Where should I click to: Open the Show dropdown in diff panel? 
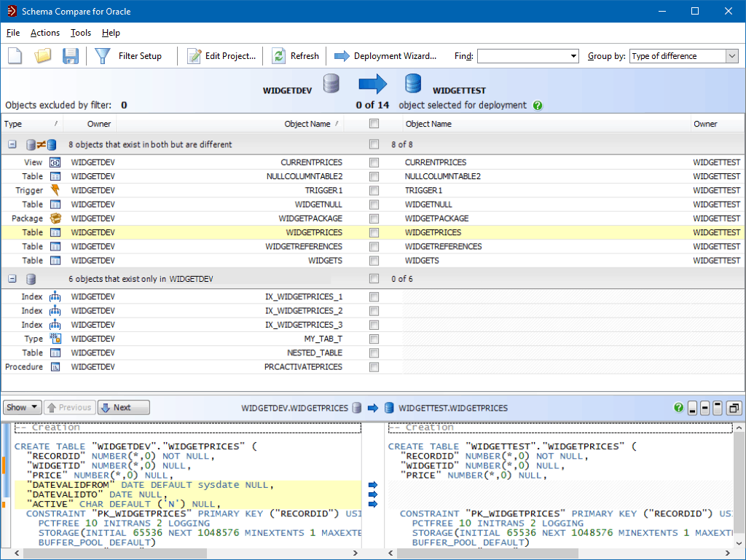tap(22, 408)
